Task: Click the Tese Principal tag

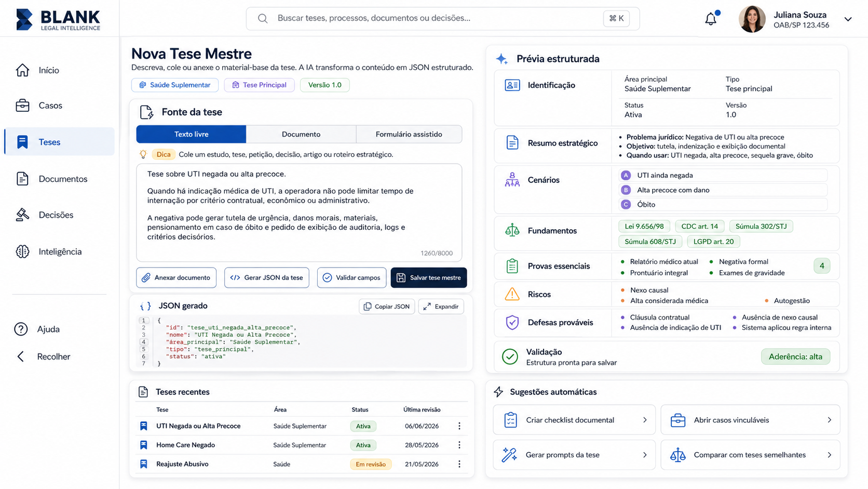Action: tap(259, 85)
